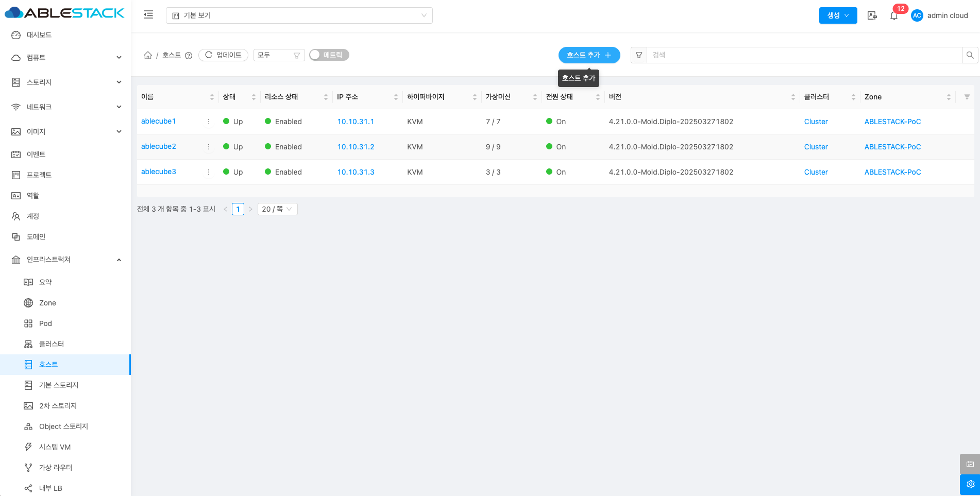Viewport: 980px width, 496px height.
Task: Collapse the sidebar with the menu fold icon
Action: (x=148, y=15)
